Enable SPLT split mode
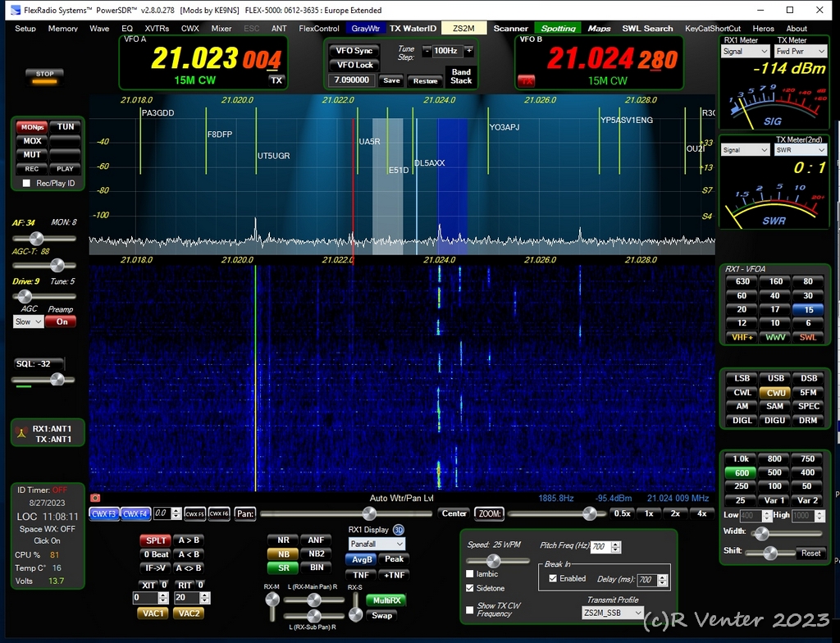Screen dimensions: 840x643 point(155,540)
